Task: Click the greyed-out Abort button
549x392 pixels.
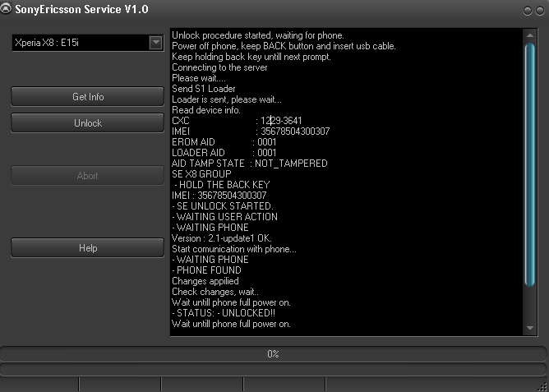Action: (87, 176)
